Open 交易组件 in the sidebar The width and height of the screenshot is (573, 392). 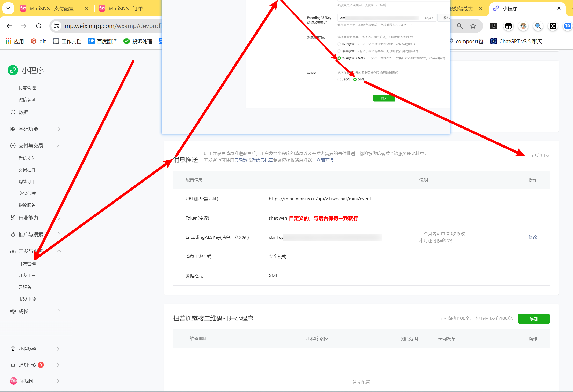pyautogui.click(x=27, y=170)
